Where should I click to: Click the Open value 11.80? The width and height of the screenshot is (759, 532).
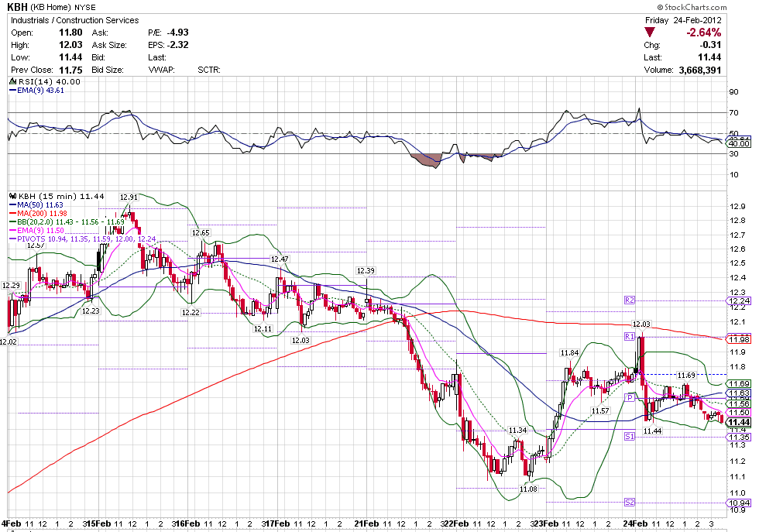(70, 33)
